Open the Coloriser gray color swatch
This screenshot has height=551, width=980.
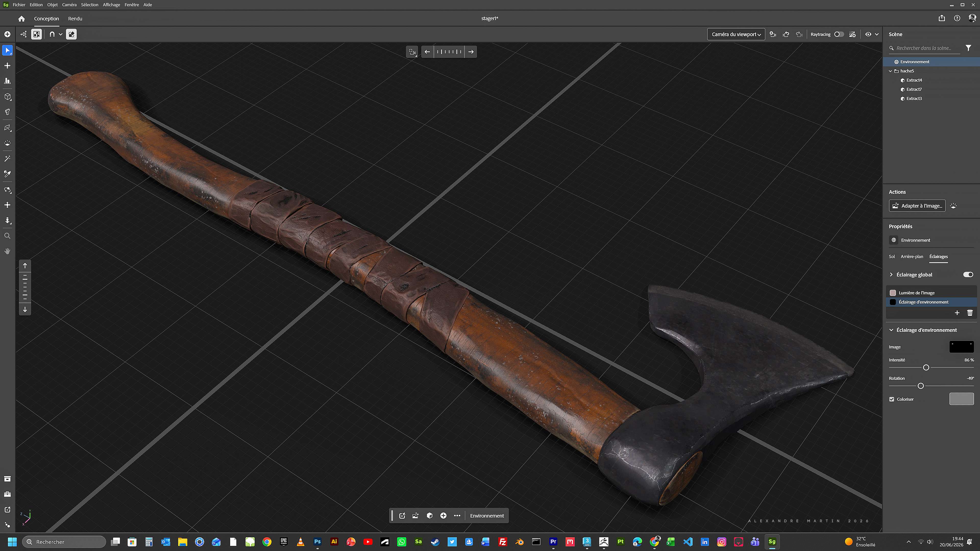point(961,399)
